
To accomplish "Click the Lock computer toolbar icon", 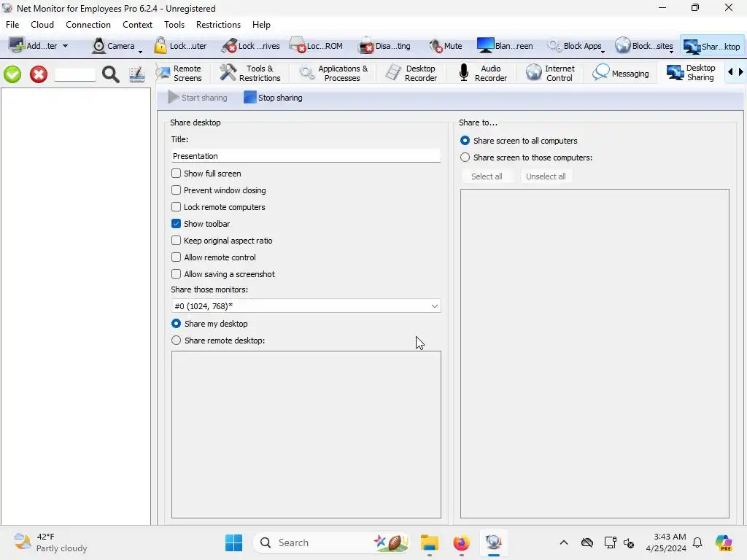I will point(160,46).
